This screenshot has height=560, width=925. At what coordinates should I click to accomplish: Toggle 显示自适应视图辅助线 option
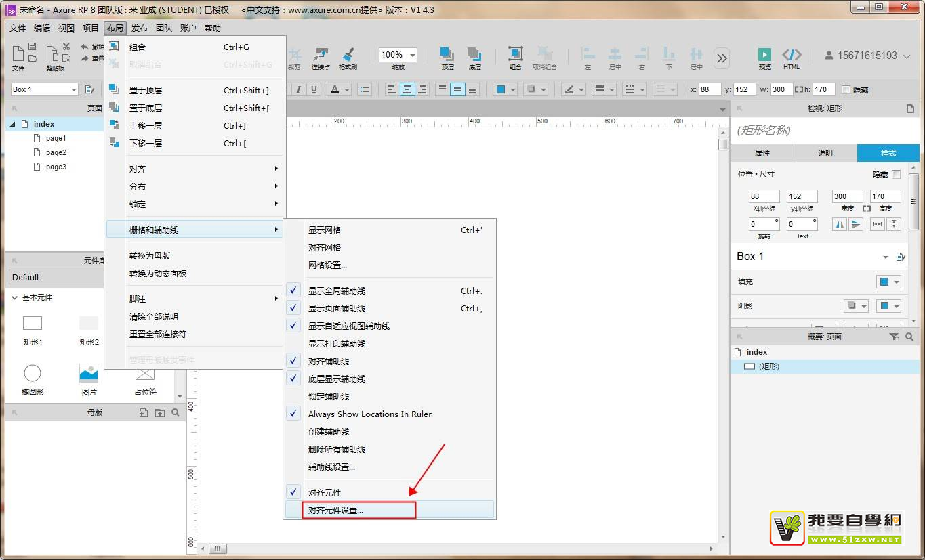point(389,326)
